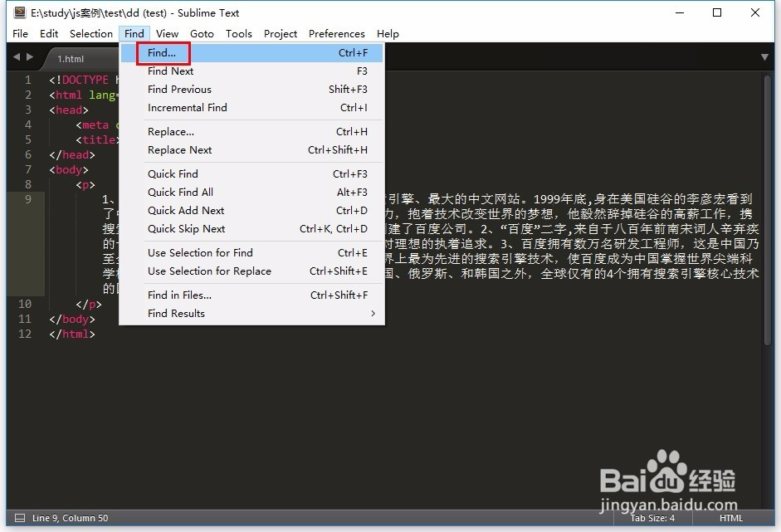The width and height of the screenshot is (781, 532).
Task: Minimize the Sublime Text window
Action: 680,12
